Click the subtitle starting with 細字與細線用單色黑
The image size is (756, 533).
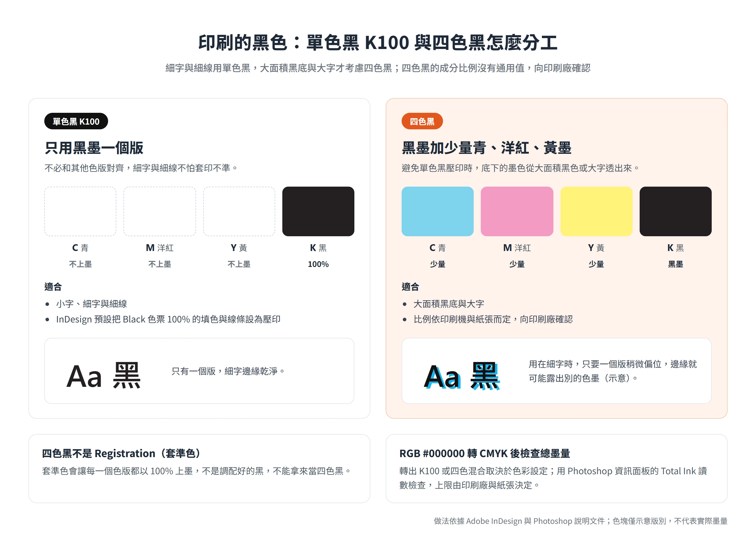click(378, 68)
